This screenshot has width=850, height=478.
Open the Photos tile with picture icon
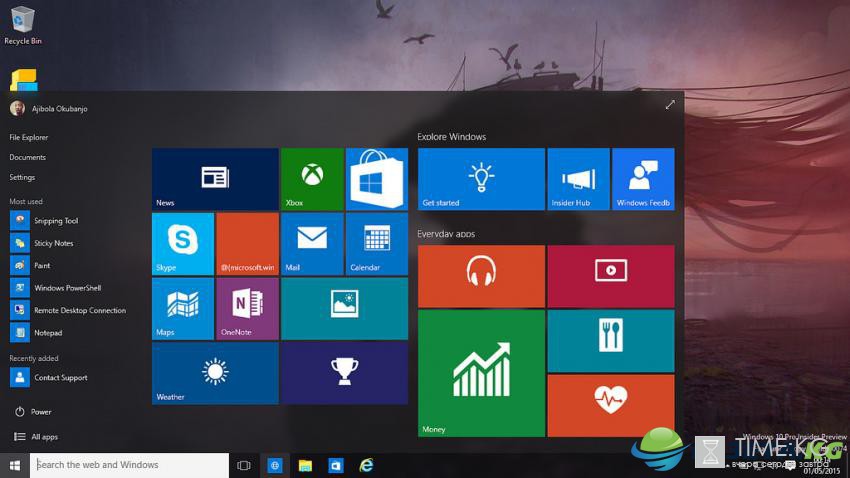pos(344,308)
